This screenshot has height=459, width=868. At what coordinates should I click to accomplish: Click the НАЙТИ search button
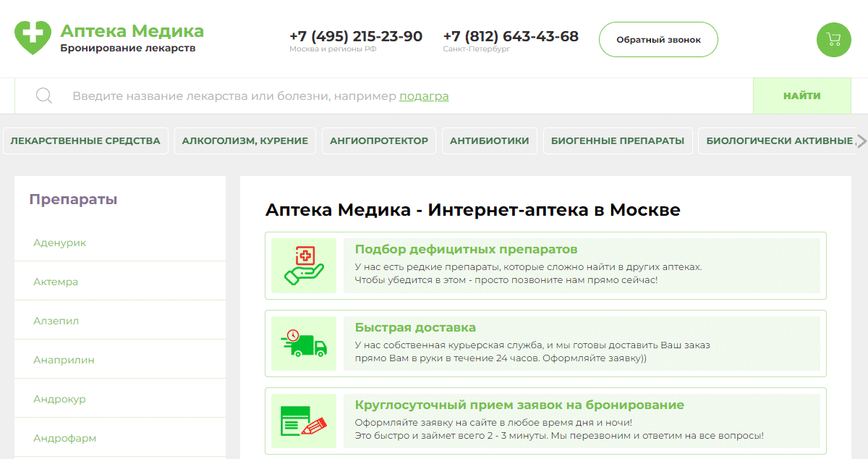pyautogui.click(x=802, y=96)
